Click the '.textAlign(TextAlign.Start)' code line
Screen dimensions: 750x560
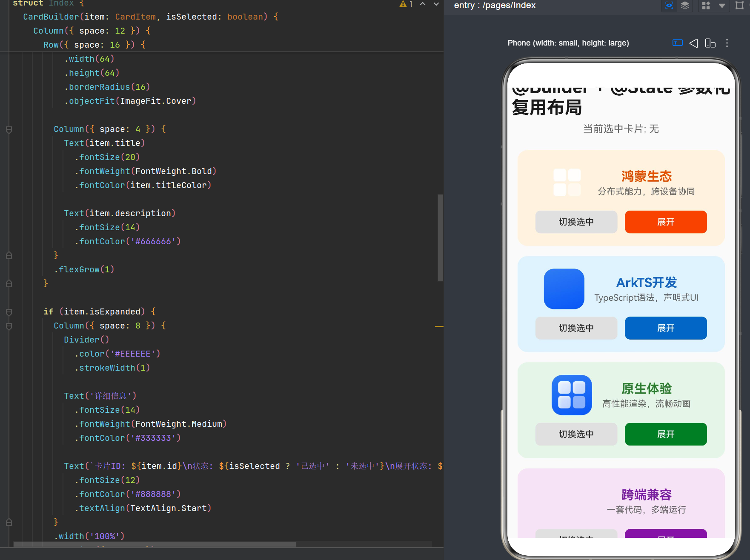[143, 508]
